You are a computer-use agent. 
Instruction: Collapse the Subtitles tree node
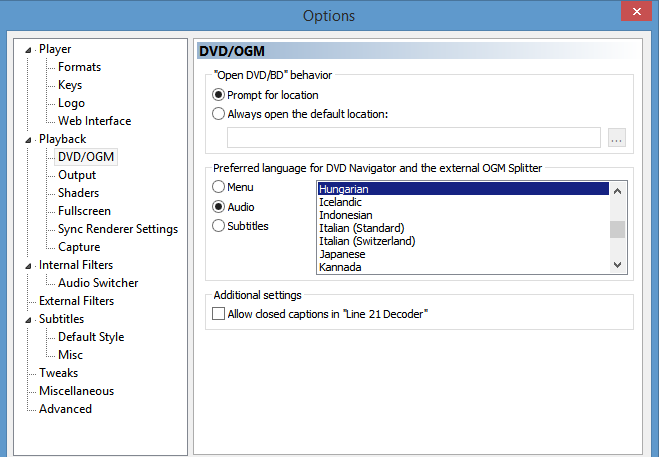coord(33,319)
